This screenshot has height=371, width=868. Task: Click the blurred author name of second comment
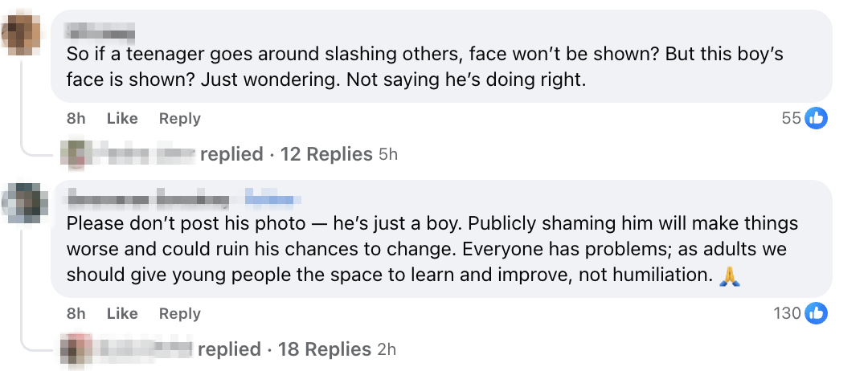point(147,198)
